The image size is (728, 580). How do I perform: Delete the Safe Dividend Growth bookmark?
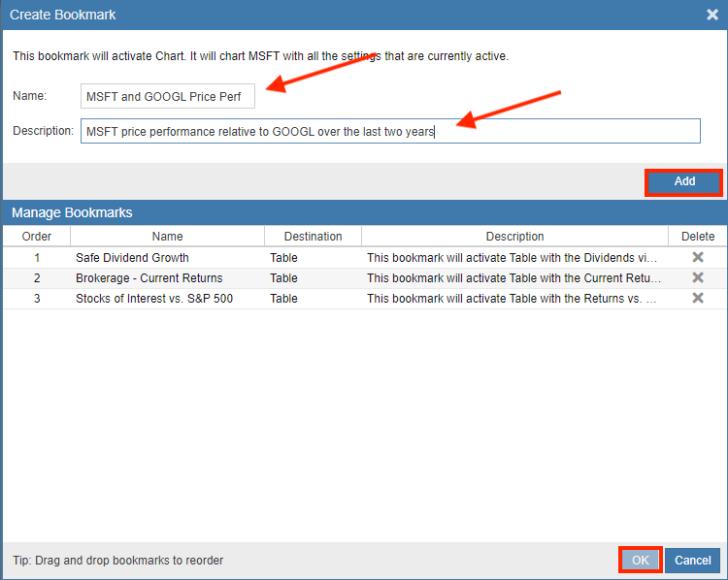click(x=697, y=257)
